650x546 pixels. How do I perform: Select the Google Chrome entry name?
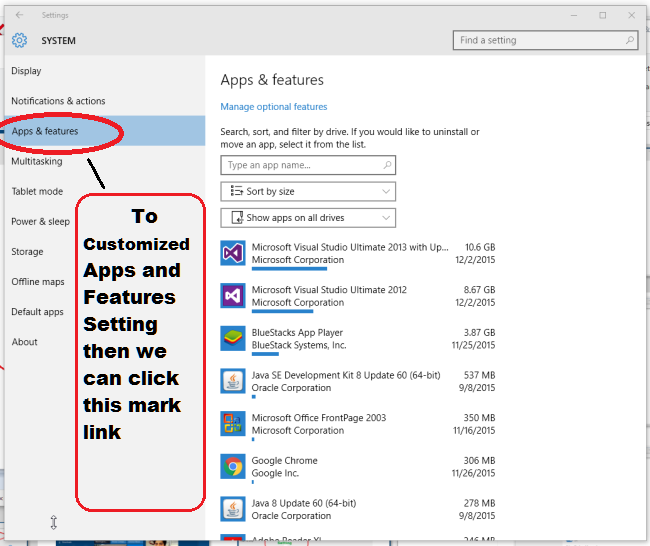pyautogui.click(x=284, y=461)
